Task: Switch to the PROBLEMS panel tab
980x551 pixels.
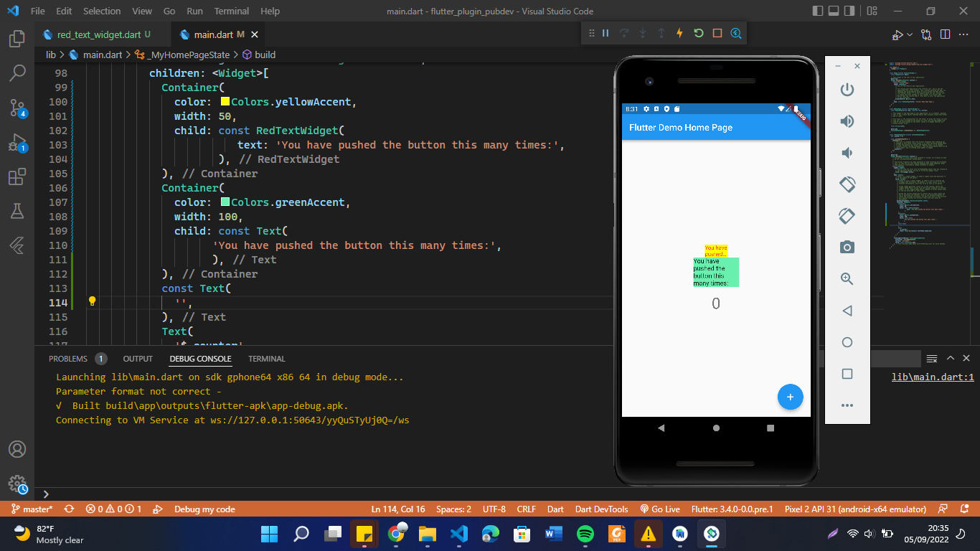Action: (x=68, y=359)
